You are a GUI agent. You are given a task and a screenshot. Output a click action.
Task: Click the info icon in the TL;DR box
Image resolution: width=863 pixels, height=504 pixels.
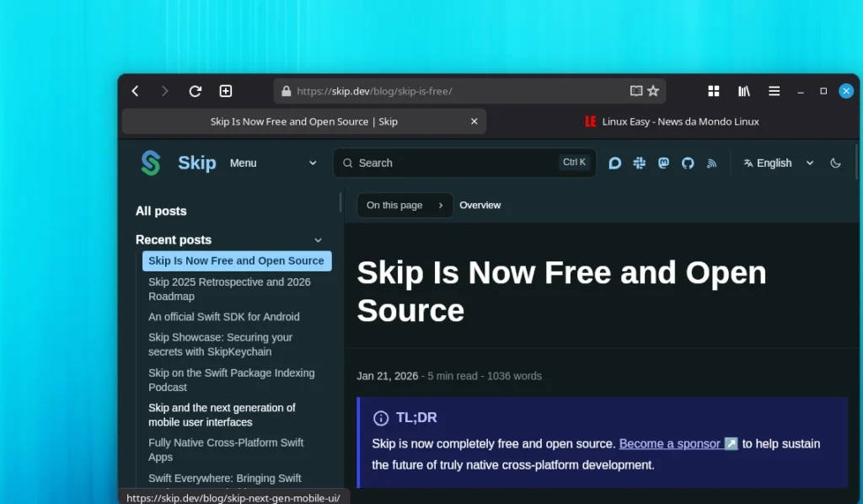[380, 418]
